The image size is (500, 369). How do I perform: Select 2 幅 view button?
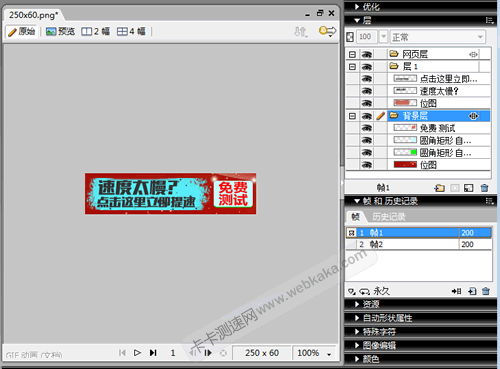(x=96, y=32)
